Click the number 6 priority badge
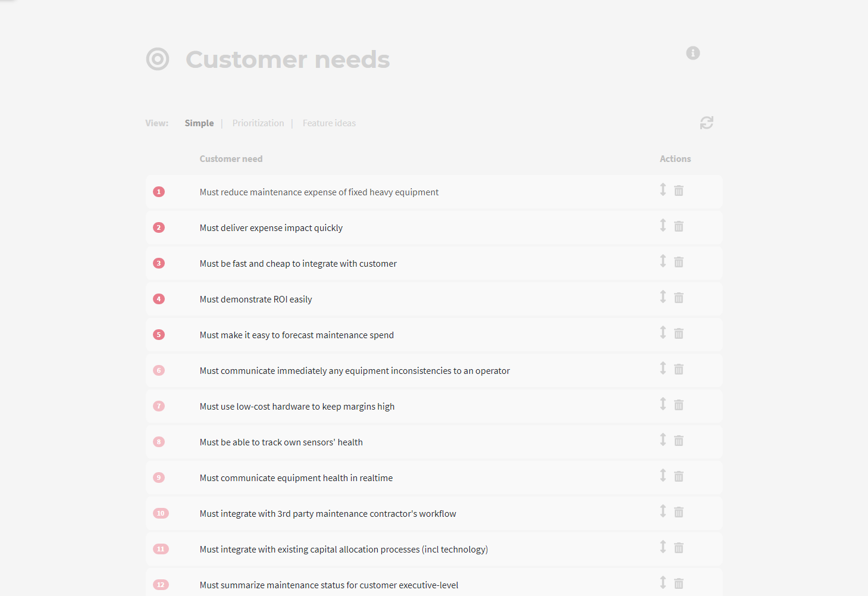This screenshot has height=596, width=868. [x=159, y=370]
